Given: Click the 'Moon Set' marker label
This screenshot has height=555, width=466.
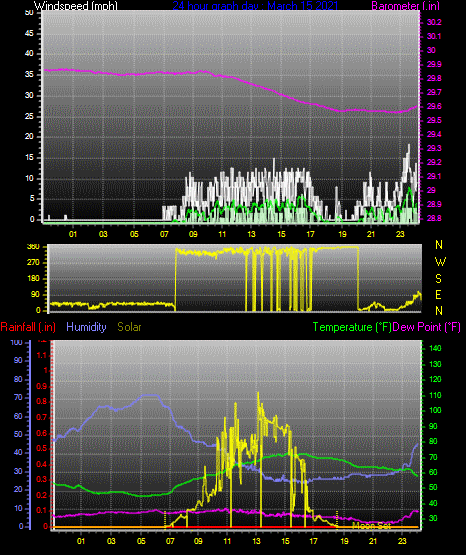Looking at the screenshot, I should tap(372, 526).
